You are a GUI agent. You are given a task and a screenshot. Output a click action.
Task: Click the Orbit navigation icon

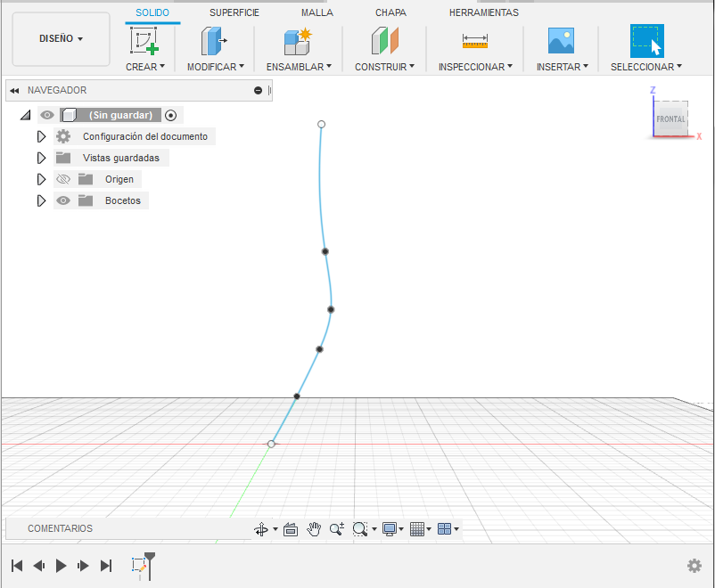[x=261, y=529]
